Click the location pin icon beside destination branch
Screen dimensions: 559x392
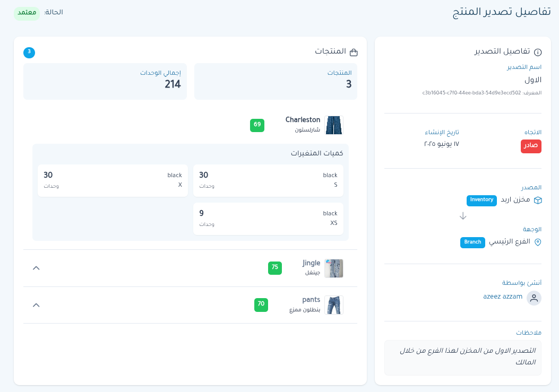[537, 242]
